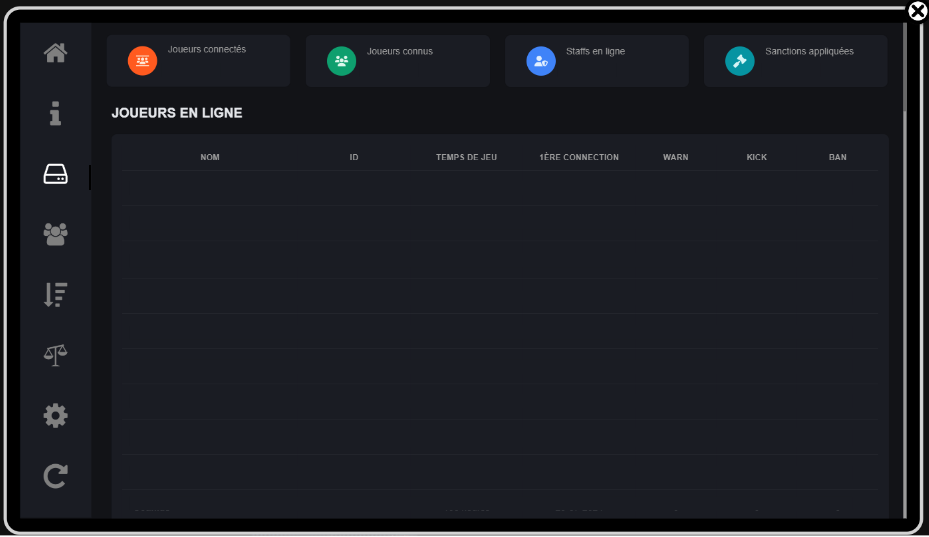
Task: Click the 1ÈRE CONNECTION column header
Action: pyautogui.click(x=579, y=157)
